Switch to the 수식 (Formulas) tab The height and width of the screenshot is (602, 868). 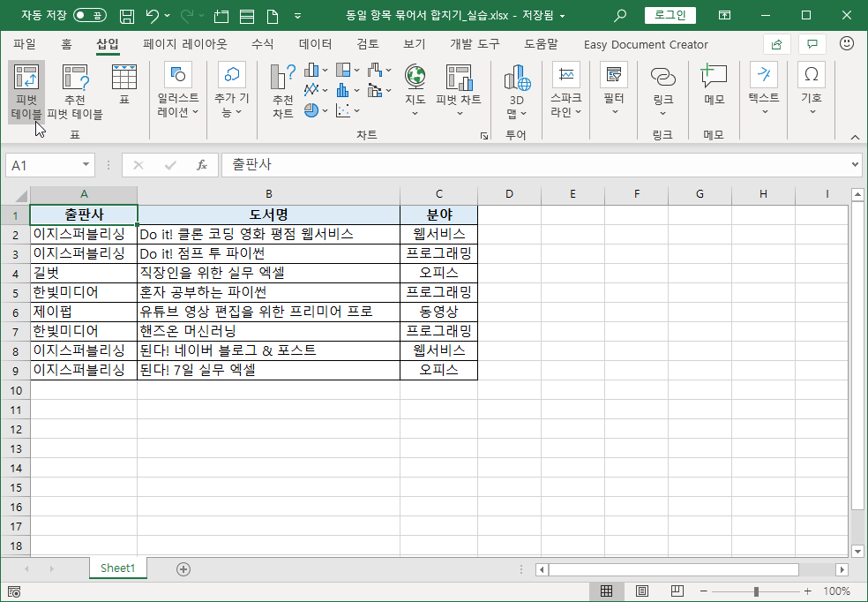click(x=262, y=44)
